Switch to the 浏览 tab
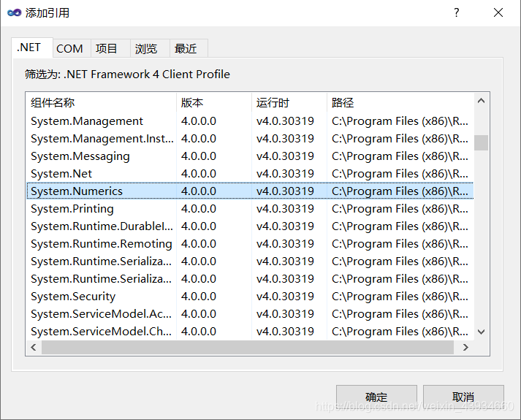 146,48
